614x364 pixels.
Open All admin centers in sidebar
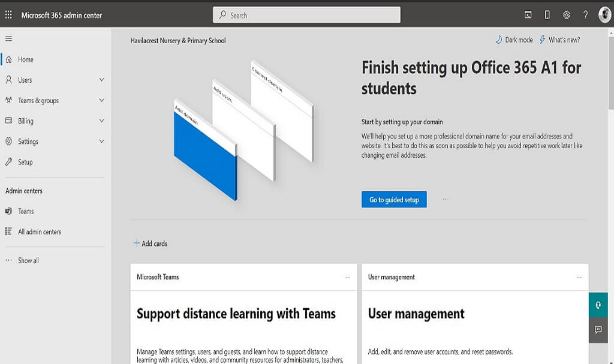[39, 231]
